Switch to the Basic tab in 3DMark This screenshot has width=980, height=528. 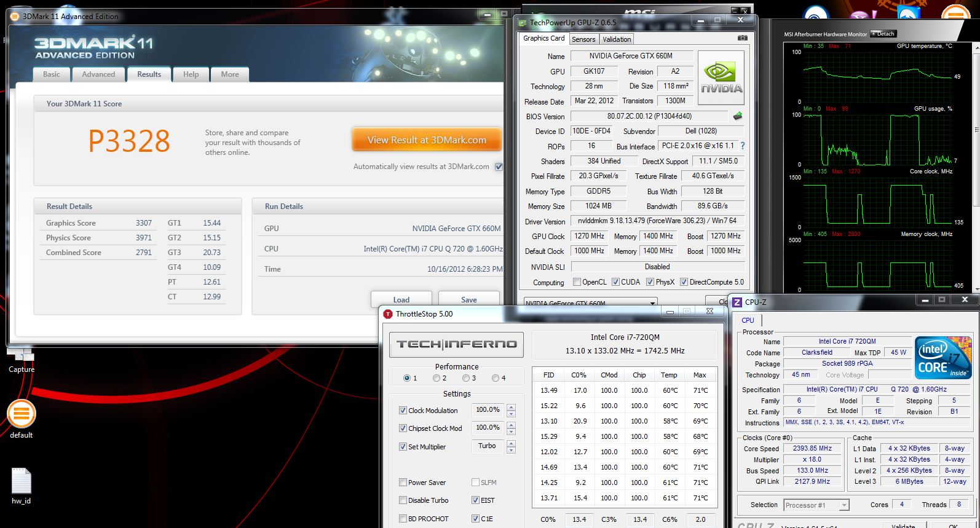point(52,74)
